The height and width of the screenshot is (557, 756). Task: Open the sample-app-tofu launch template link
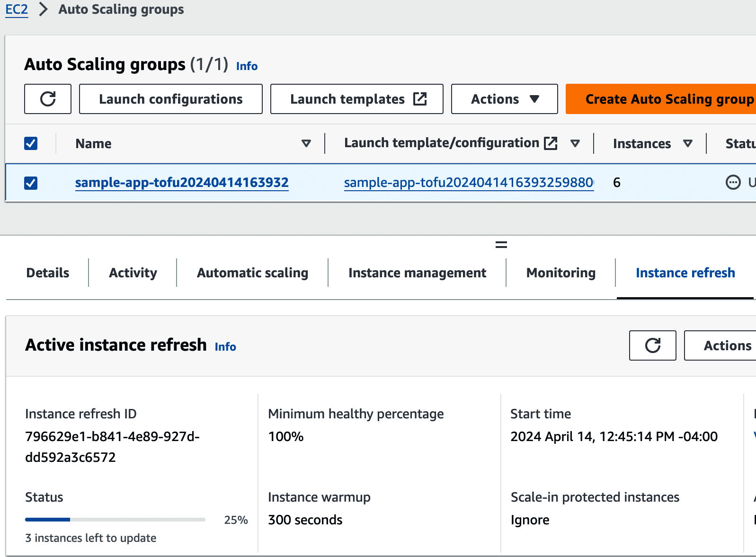[x=469, y=182]
